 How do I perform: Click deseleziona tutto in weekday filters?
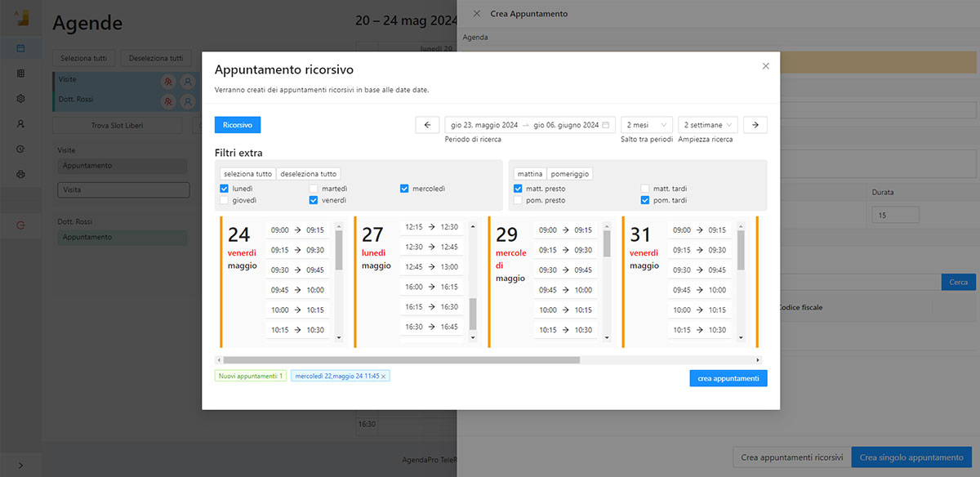click(x=309, y=174)
